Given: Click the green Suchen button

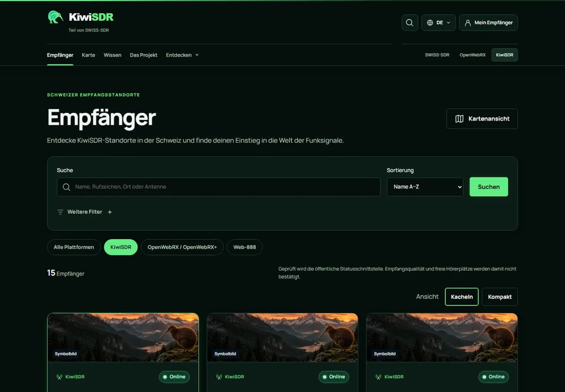Looking at the screenshot, I should click(x=489, y=187).
